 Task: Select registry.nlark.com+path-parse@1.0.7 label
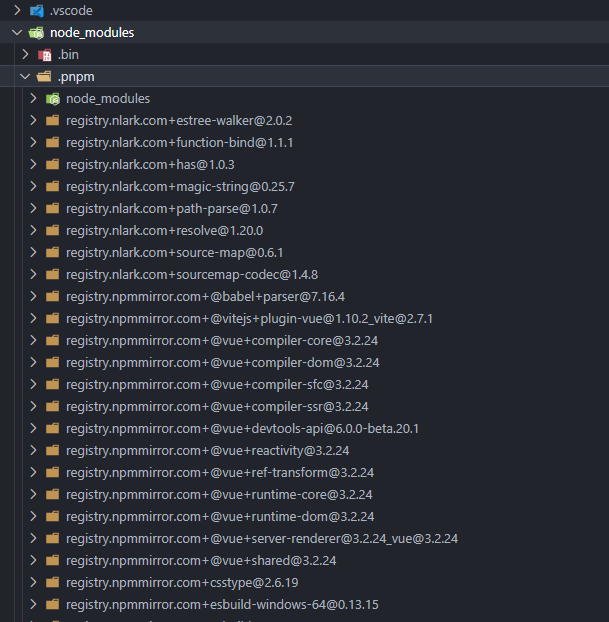pos(172,209)
